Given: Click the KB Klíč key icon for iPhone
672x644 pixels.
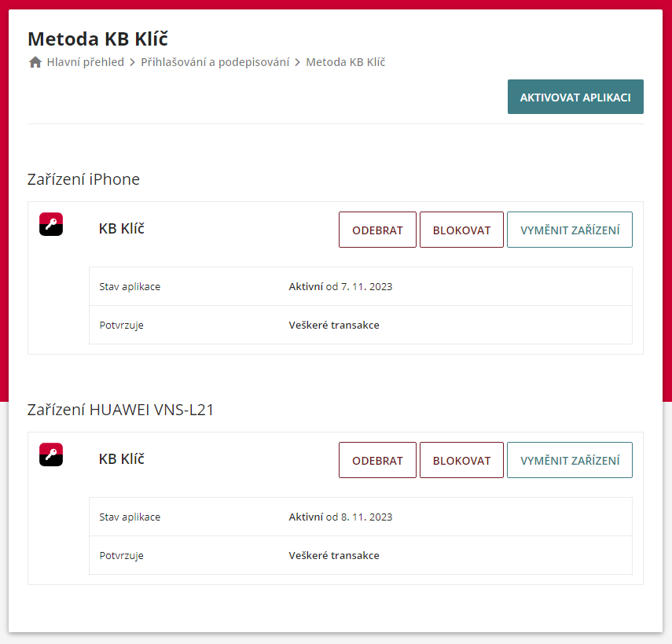Looking at the screenshot, I should [50, 224].
